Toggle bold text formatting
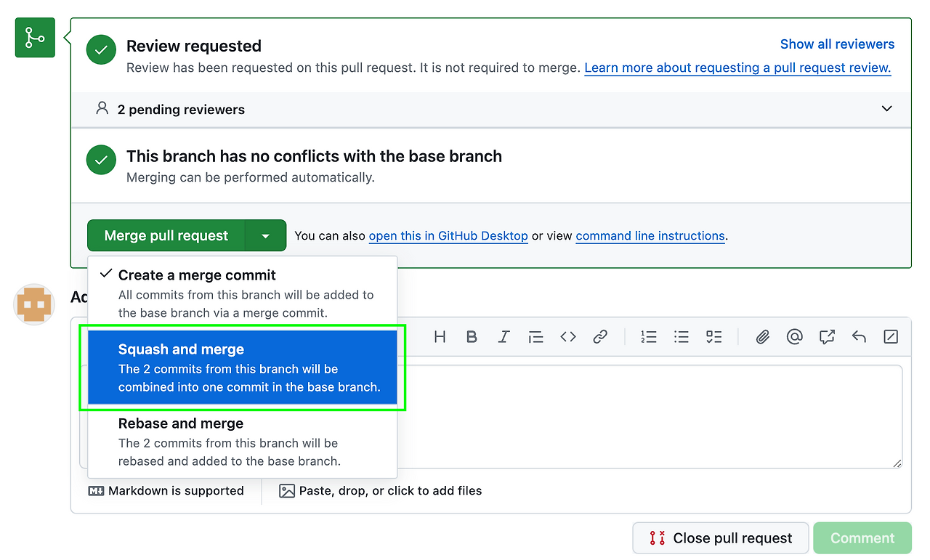This screenshot has height=560, width=930. (x=472, y=337)
